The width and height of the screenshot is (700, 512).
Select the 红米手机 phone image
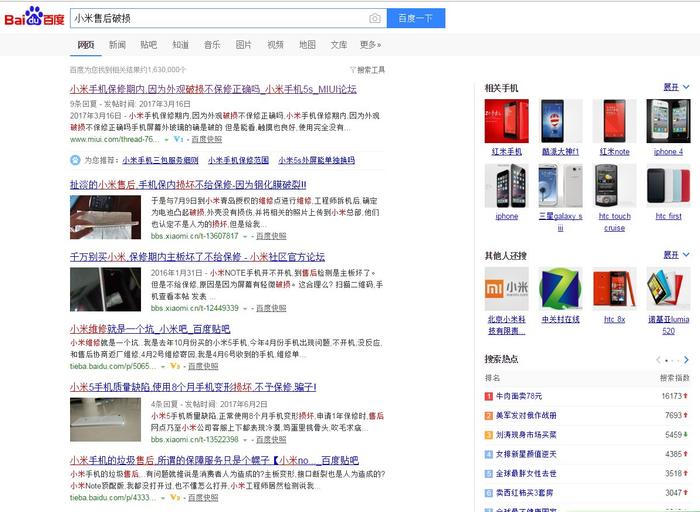507,121
